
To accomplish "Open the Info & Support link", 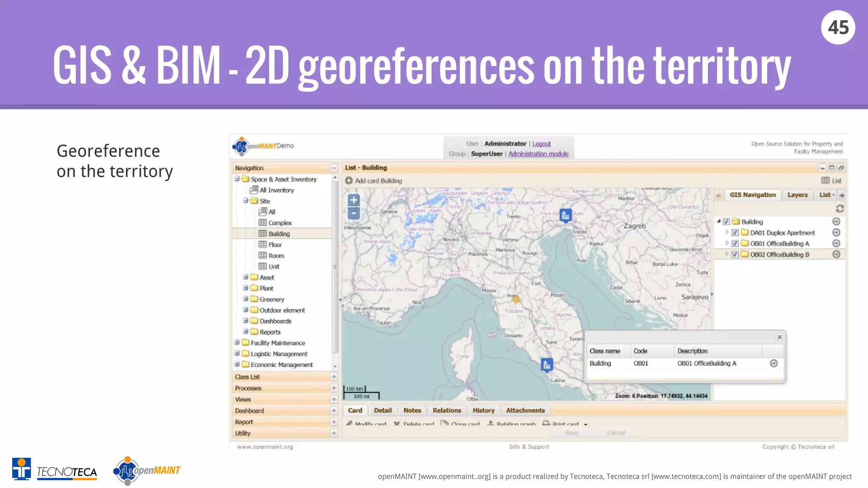I will click(x=529, y=446).
